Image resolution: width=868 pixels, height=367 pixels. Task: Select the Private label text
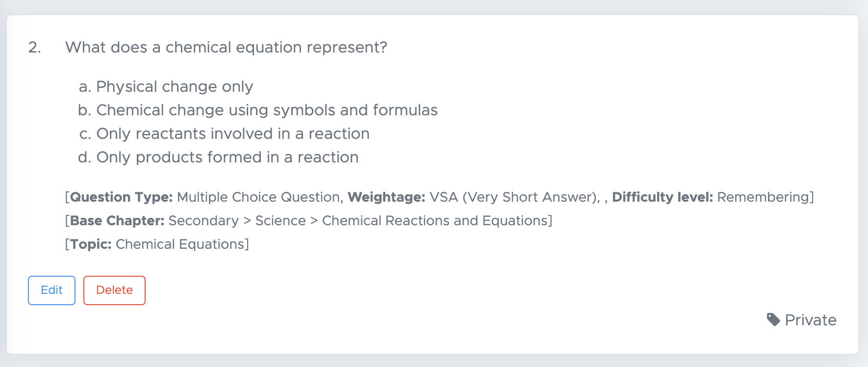811,320
